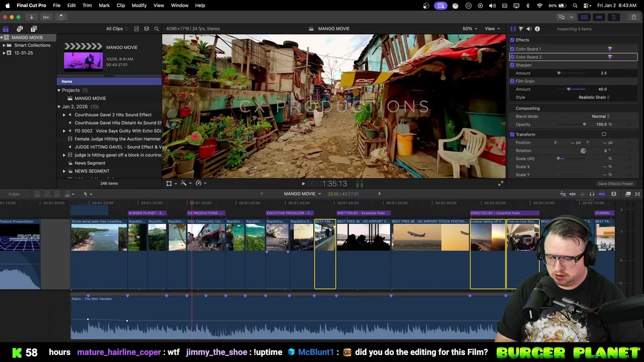
Task: Toggle timeline snapping button
Action: [x=601, y=194]
